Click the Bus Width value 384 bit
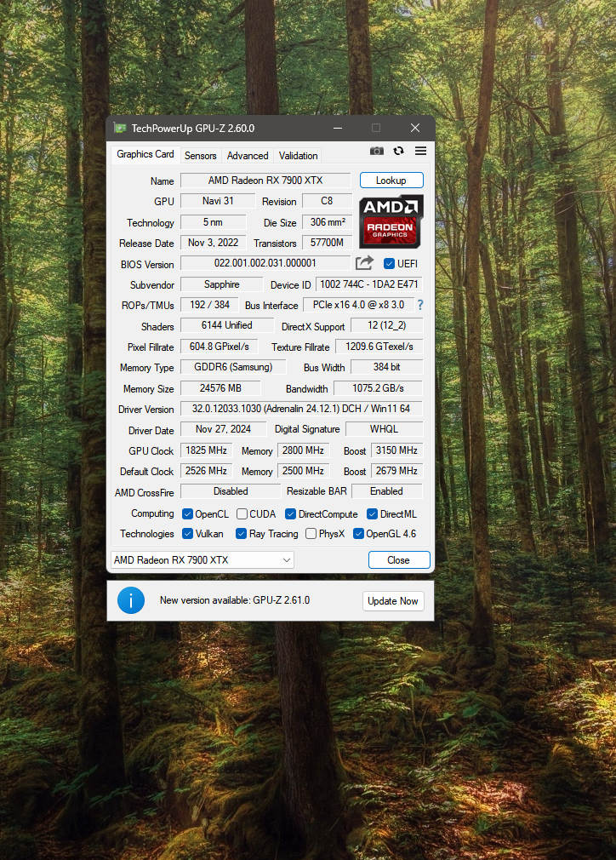Viewport: 616px width, 860px height. (387, 367)
